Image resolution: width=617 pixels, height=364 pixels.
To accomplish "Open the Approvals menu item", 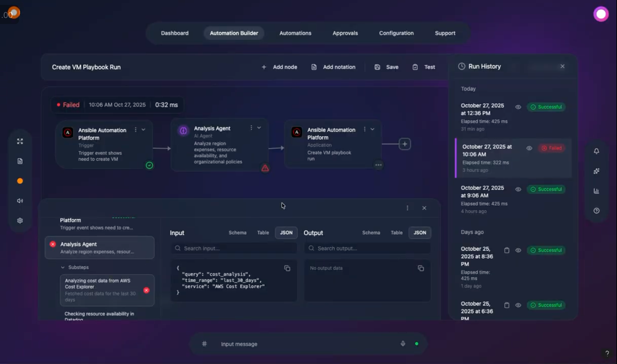I will [345, 33].
